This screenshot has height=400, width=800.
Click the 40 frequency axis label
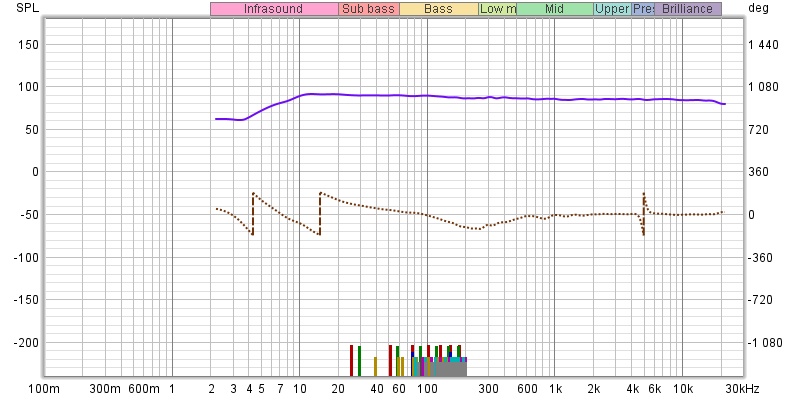tap(377, 389)
